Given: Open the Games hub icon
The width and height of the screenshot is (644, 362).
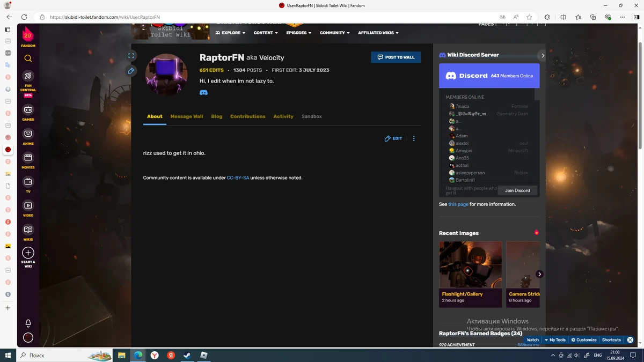Looking at the screenshot, I should click(x=28, y=110).
